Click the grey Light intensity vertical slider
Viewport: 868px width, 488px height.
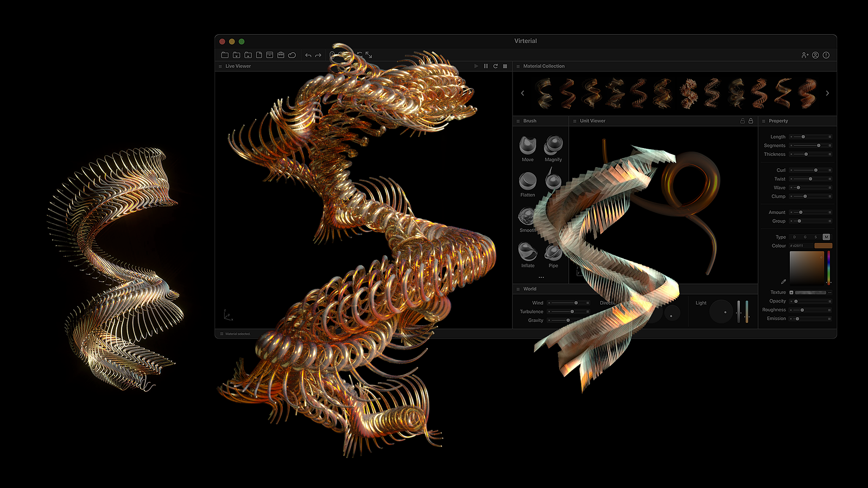738,312
